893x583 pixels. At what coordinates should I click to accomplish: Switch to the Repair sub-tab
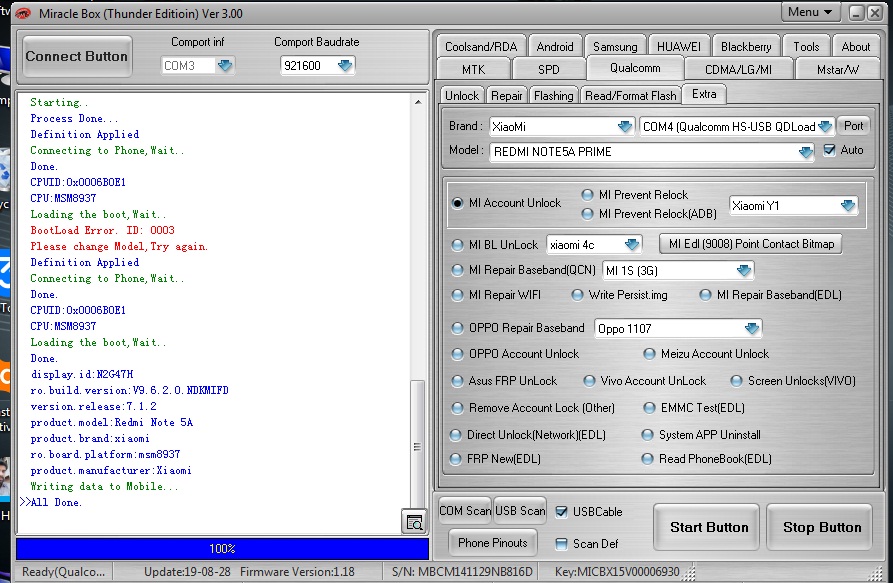pyautogui.click(x=506, y=96)
